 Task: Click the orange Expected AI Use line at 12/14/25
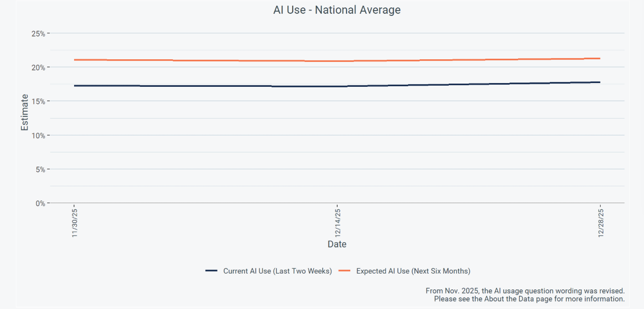pyautogui.click(x=337, y=61)
